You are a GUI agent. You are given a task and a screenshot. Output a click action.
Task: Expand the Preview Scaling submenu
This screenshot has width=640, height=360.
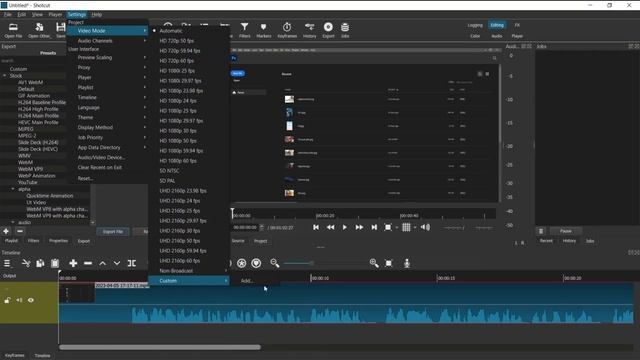click(x=108, y=58)
